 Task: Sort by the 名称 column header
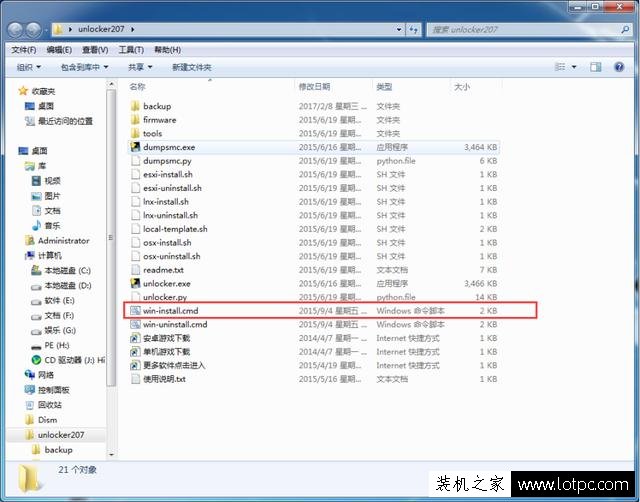138,87
